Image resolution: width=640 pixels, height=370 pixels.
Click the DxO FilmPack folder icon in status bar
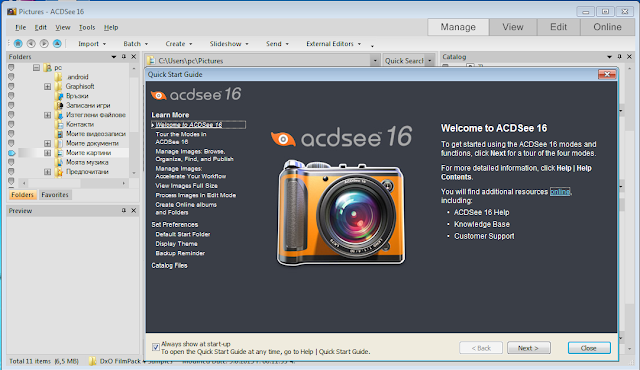coord(93,361)
